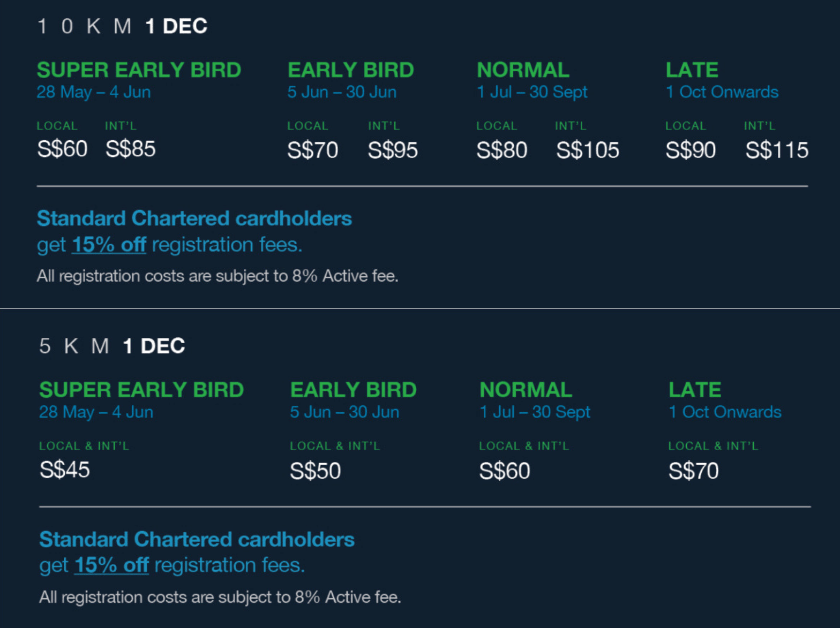Click the 5KM 1 Oct Onwards date
The width and height of the screenshot is (840, 628).
point(725,412)
